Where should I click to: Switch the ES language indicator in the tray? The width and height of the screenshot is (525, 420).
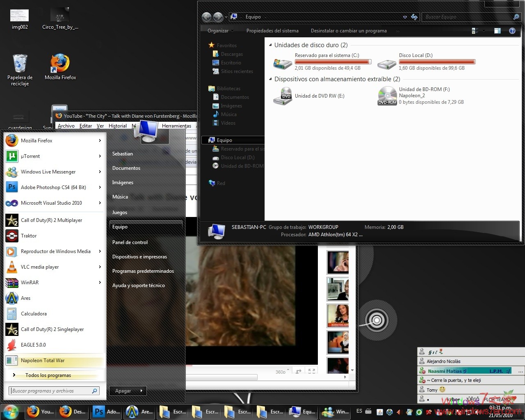coord(359,412)
